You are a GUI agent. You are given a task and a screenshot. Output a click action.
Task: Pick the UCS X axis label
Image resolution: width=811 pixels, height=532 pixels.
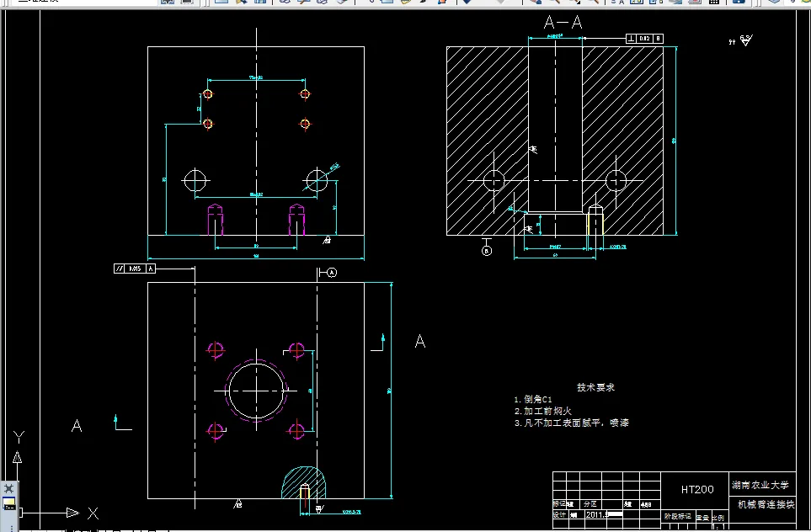(93, 513)
